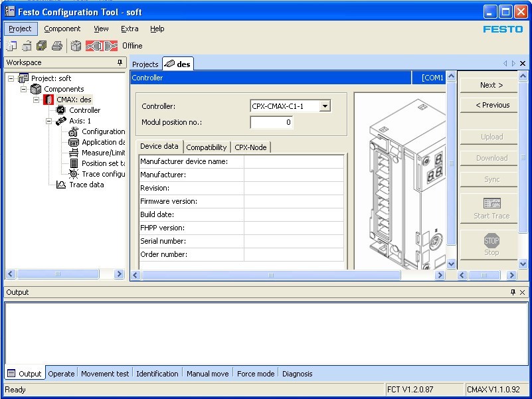Open Trace data in the workspace tree
Image resolution: width=532 pixels, height=399 pixels.
click(86, 185)
